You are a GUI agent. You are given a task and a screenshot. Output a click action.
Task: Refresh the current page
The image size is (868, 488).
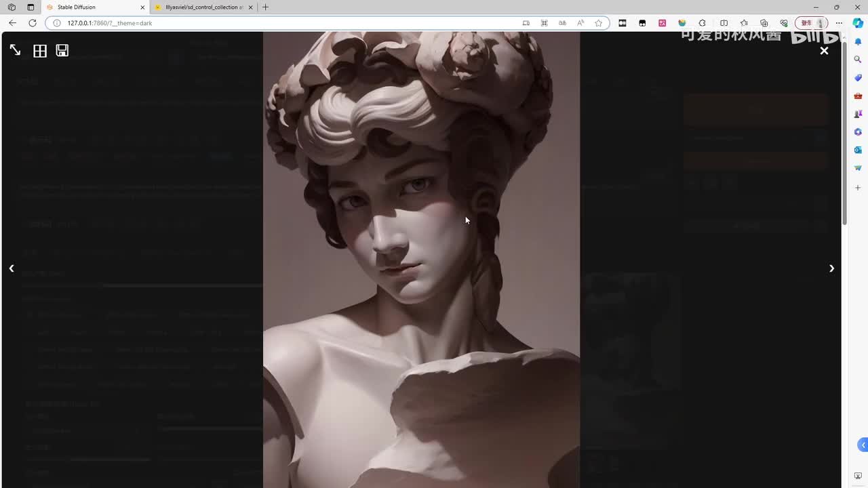(x=32, y=23)
